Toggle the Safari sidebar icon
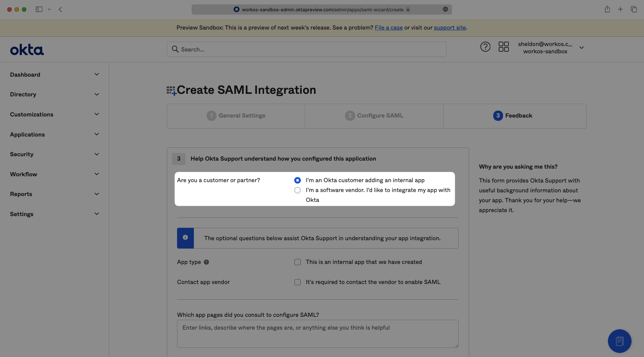Screen dimensions: 644x357 pyautogui.click(x=39, y=9)
